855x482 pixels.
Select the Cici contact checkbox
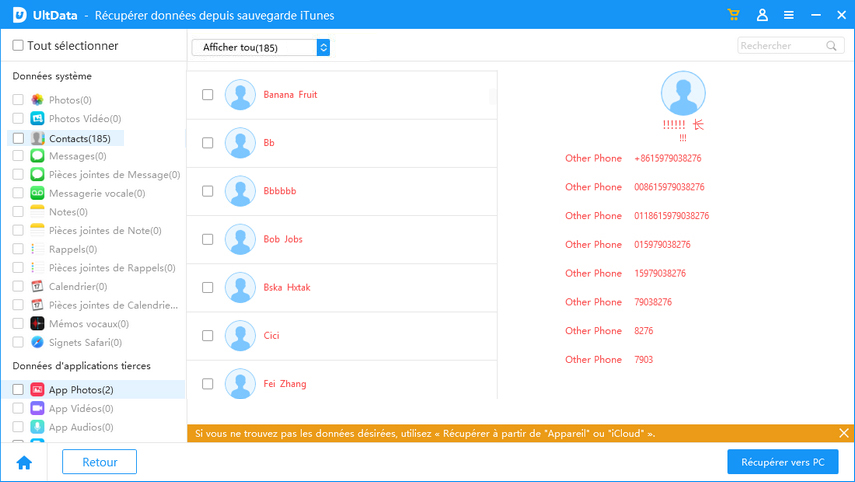click(207, 335)
